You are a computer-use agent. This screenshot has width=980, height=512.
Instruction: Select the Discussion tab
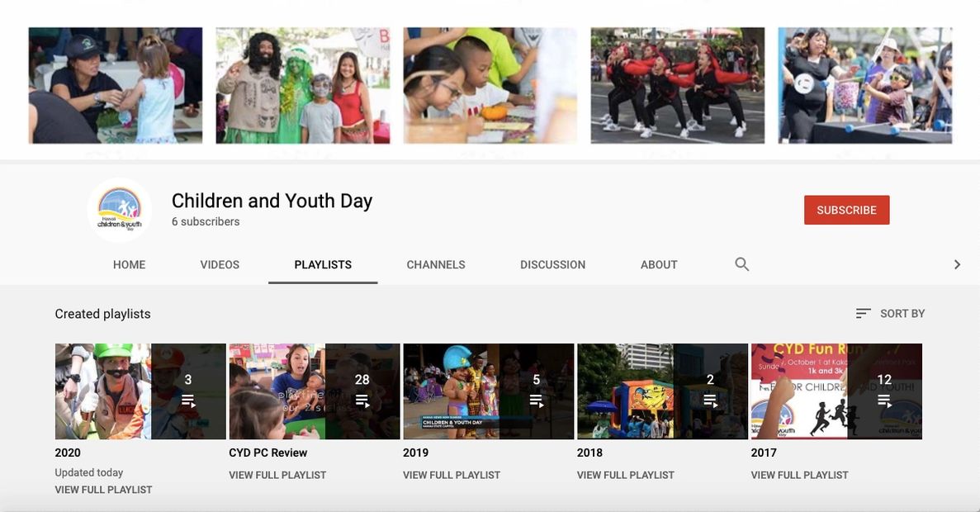[x=552, y=265]
